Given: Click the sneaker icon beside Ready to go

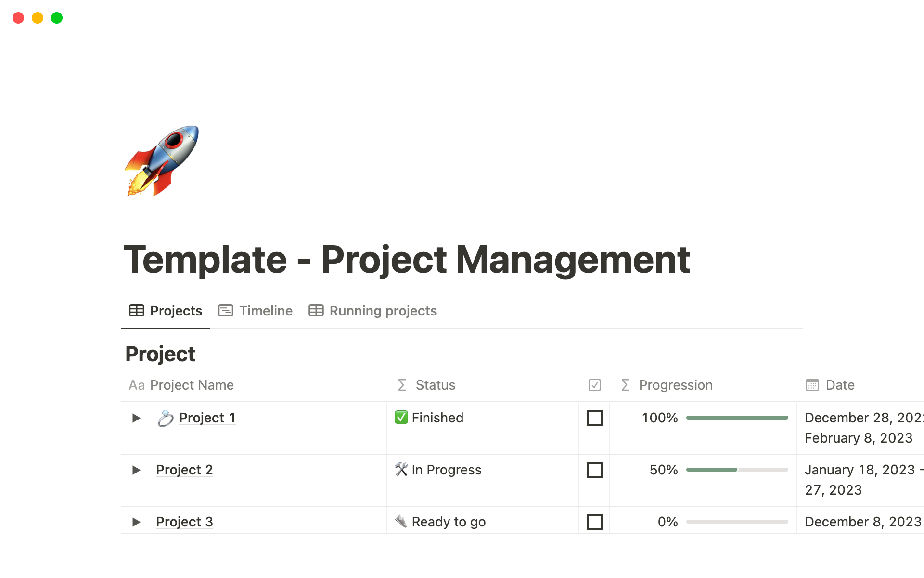Looking at the screenshot, I should coord(401,521).
